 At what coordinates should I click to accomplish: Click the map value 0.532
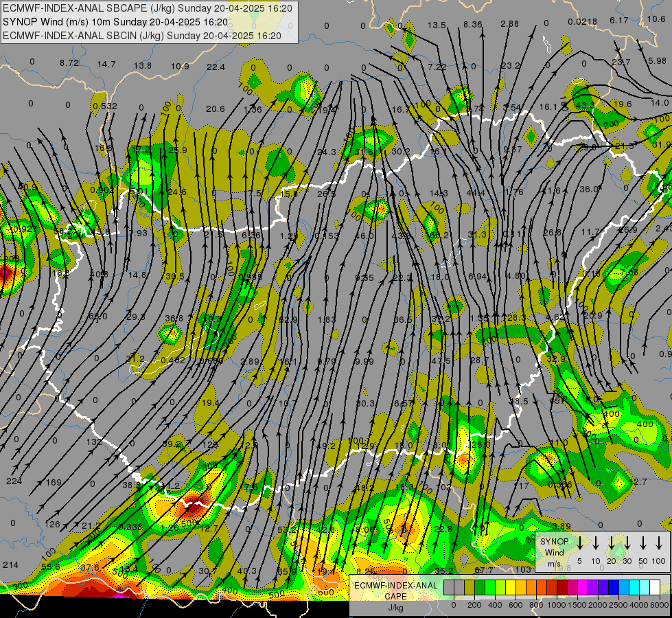tap(105, 106)
